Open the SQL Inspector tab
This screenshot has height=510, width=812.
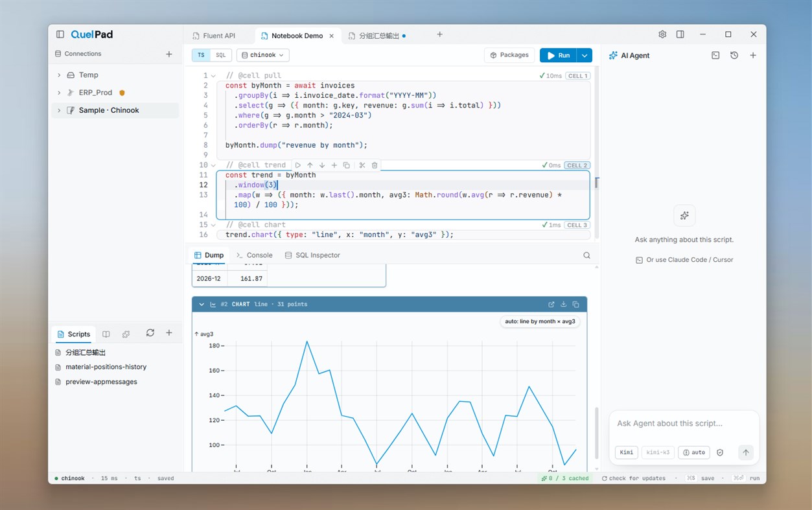pos(312,255)
